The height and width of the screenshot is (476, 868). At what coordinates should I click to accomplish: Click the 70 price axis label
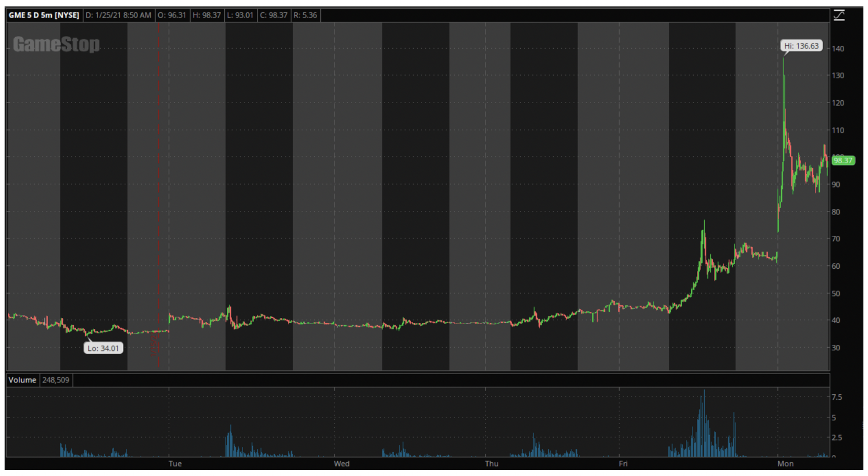(836, 238)
